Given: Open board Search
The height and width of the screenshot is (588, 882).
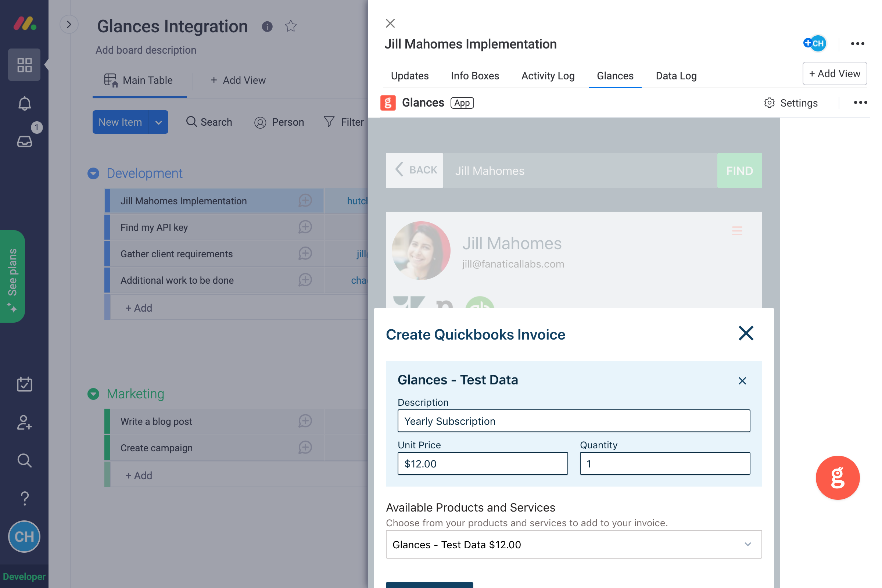Looking at the screenshot, I should 209,122.
